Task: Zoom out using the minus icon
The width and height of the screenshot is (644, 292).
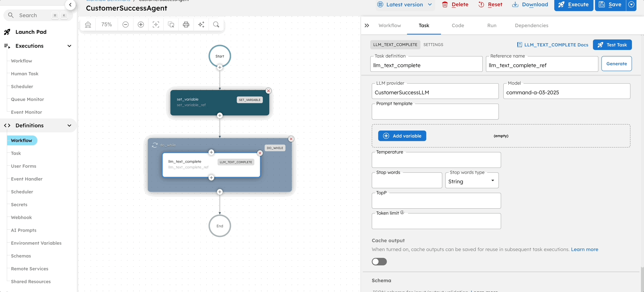Action: pyautogui.click(x=126, y=25)
